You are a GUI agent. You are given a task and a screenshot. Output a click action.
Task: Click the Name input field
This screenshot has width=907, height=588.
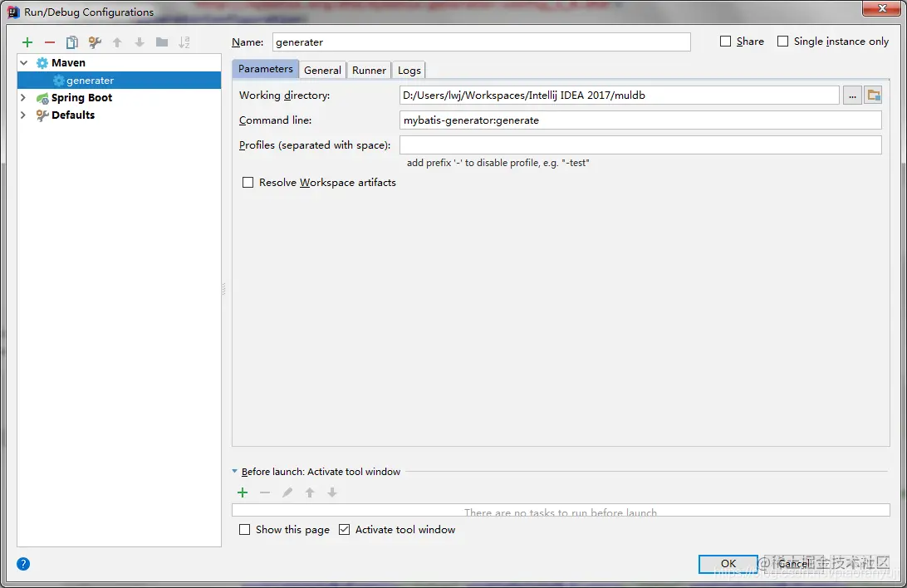(x=481, y=42)
